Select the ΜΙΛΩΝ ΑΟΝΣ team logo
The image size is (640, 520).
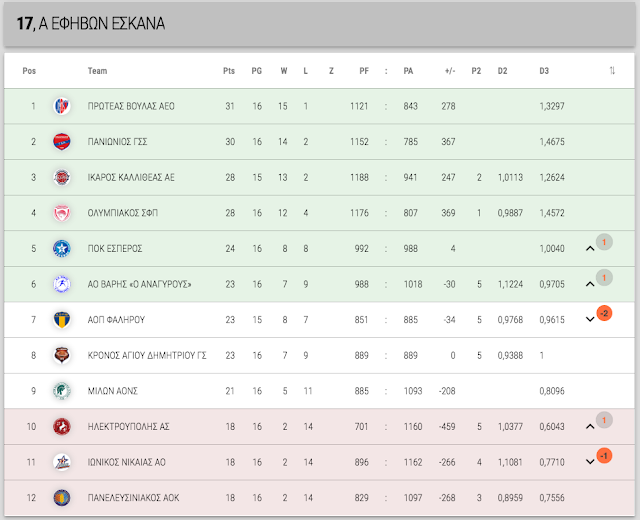click(x=62, y=391)
